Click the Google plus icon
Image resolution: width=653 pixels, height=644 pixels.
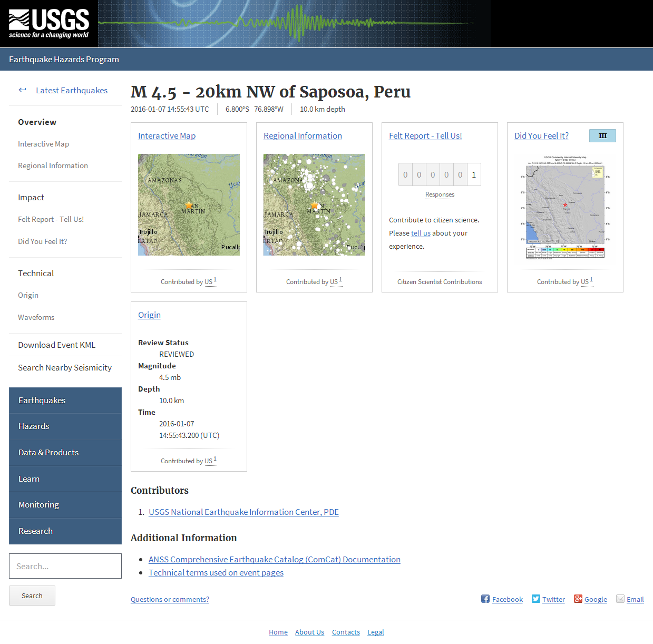tap(578, 599)
